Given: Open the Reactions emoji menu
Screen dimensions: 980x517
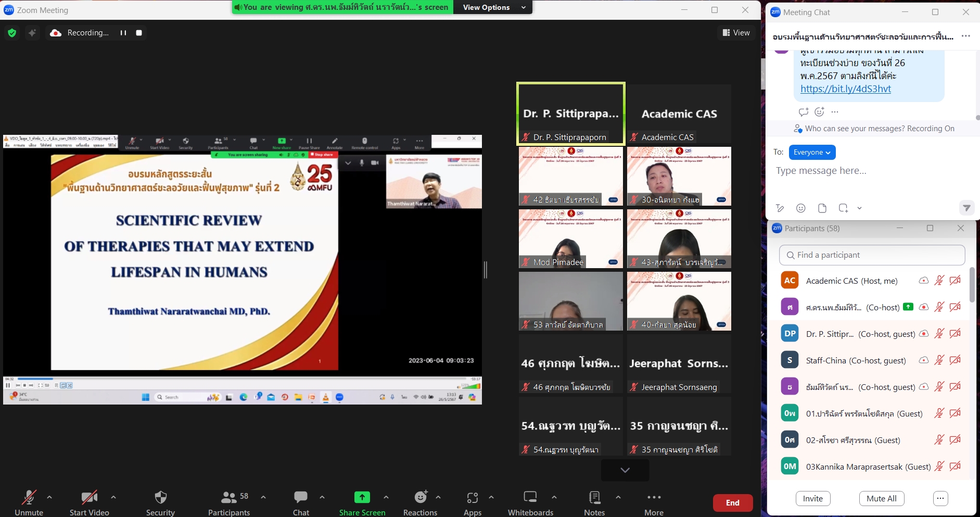Looking at the screenshot, I should (x=420, y=498).
